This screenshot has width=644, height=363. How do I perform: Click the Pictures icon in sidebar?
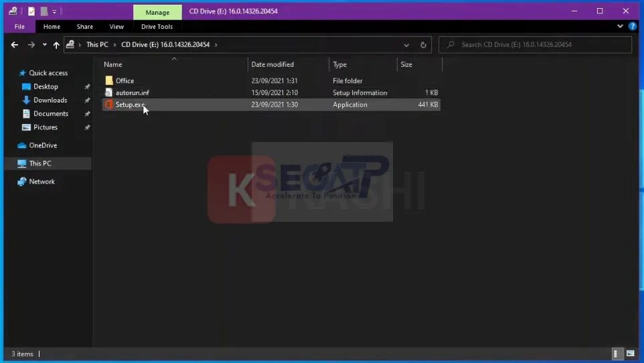26,127
